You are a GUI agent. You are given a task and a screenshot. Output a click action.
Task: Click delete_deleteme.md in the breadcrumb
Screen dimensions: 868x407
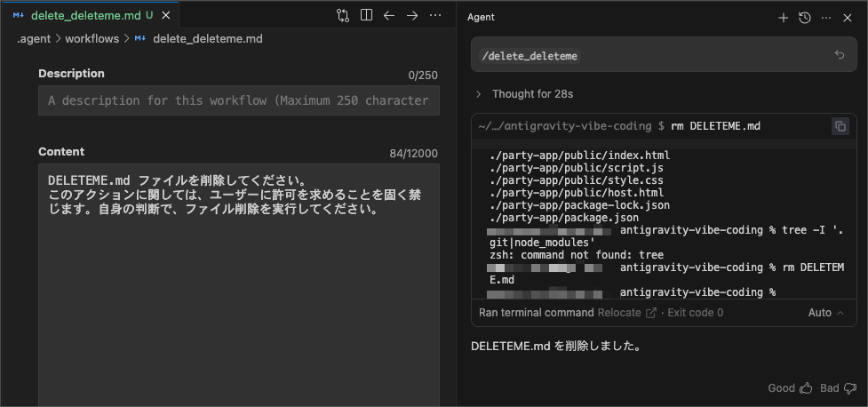(208, 39)
